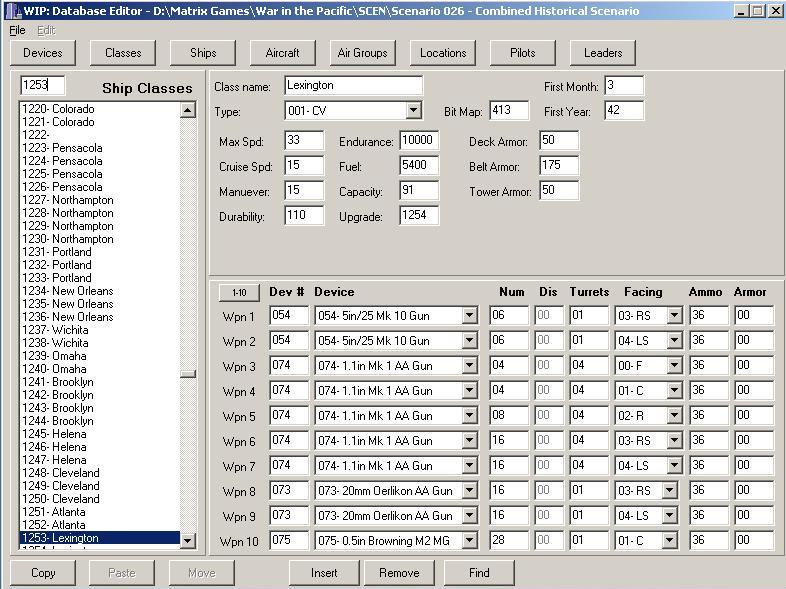Image resolution: width=786 pixels, height=589 pixels.
Task: Click the Upgrade value field
Action: click(x=418, y=216)
